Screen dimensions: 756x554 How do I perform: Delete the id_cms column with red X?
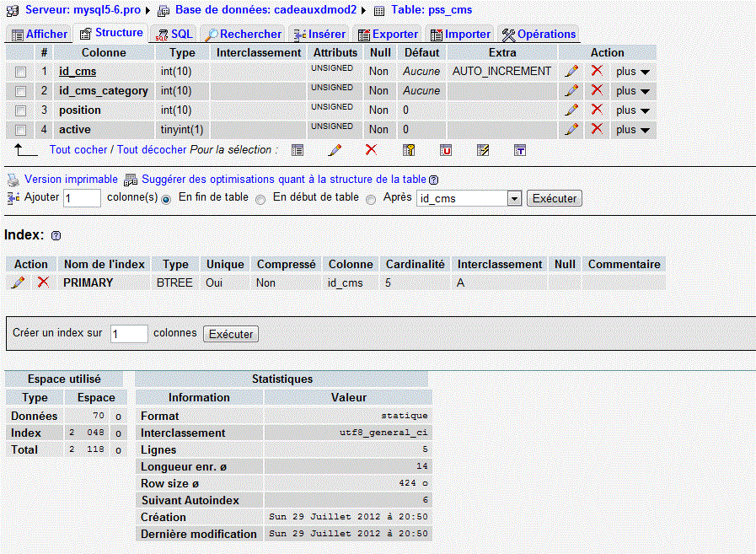coord(597,71)
